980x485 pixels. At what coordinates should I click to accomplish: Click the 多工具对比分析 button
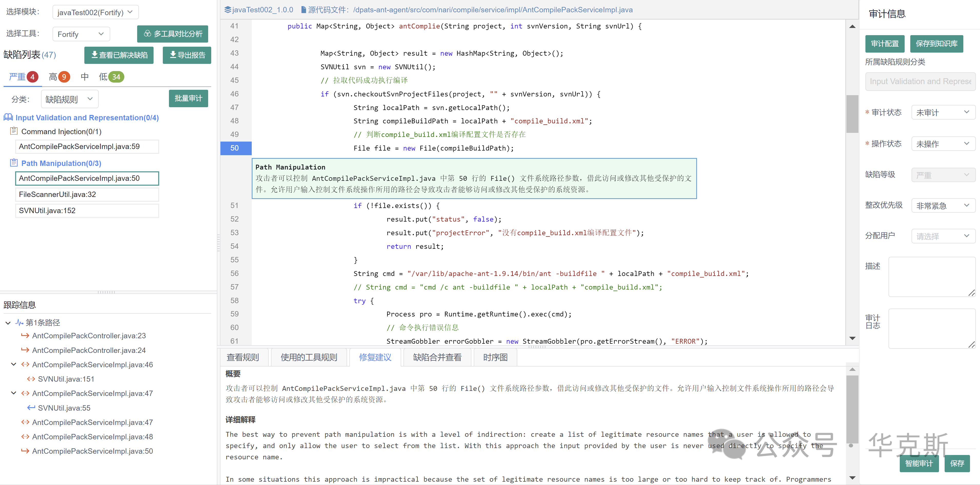pyautogui.click(x=173, y=34)
